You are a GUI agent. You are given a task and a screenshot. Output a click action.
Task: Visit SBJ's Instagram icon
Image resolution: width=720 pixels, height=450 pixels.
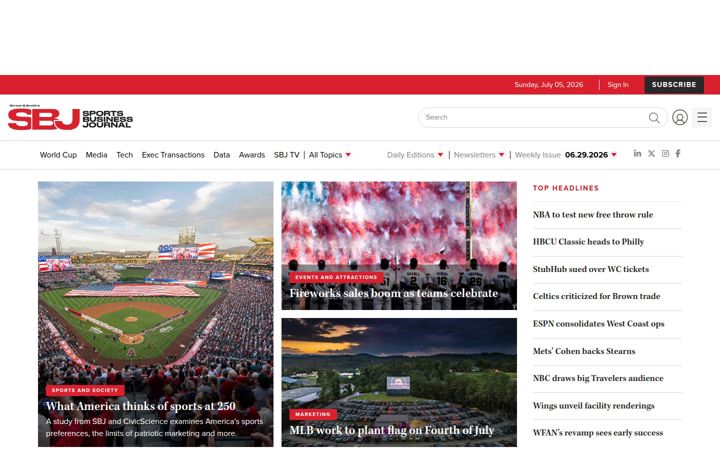point(665,153)
